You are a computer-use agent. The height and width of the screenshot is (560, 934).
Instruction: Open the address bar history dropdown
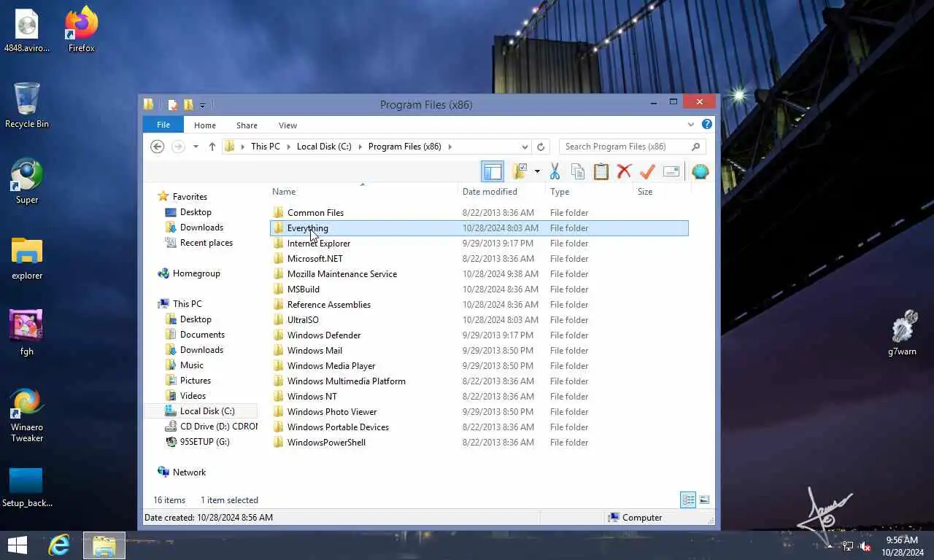click(525, 147)
